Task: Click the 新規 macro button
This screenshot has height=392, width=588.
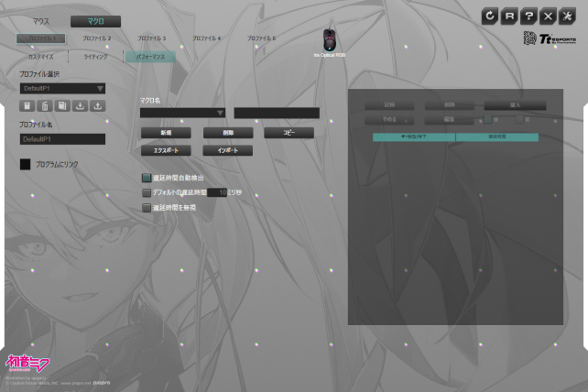Action: pyautogui.click(x=166, y=133)
